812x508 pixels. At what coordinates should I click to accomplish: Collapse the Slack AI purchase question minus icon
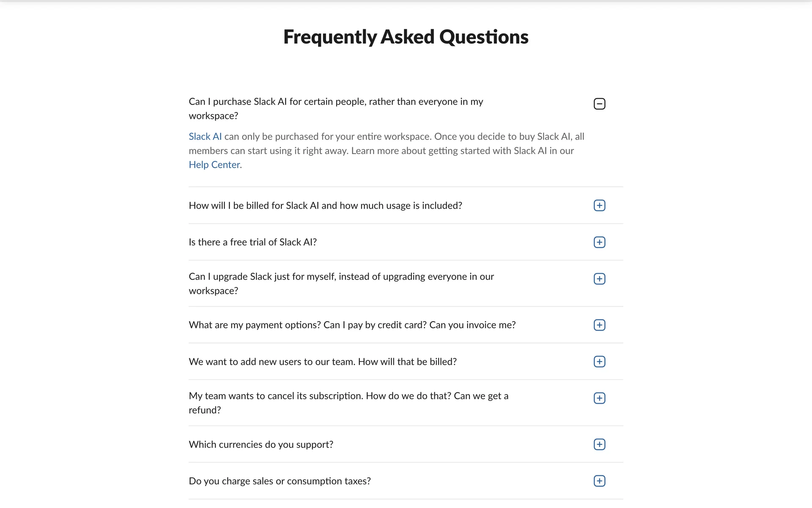tap(599, 104)
